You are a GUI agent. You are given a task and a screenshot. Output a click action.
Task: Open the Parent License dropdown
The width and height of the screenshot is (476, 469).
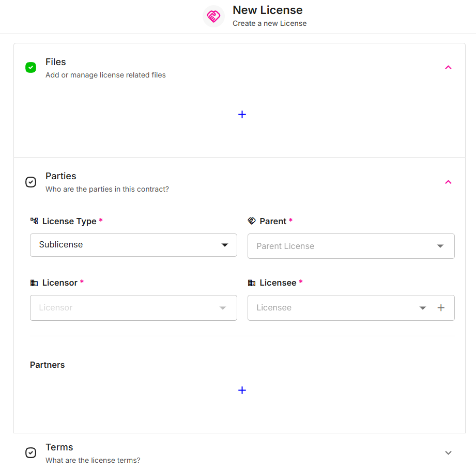click(x=351, y=246)
